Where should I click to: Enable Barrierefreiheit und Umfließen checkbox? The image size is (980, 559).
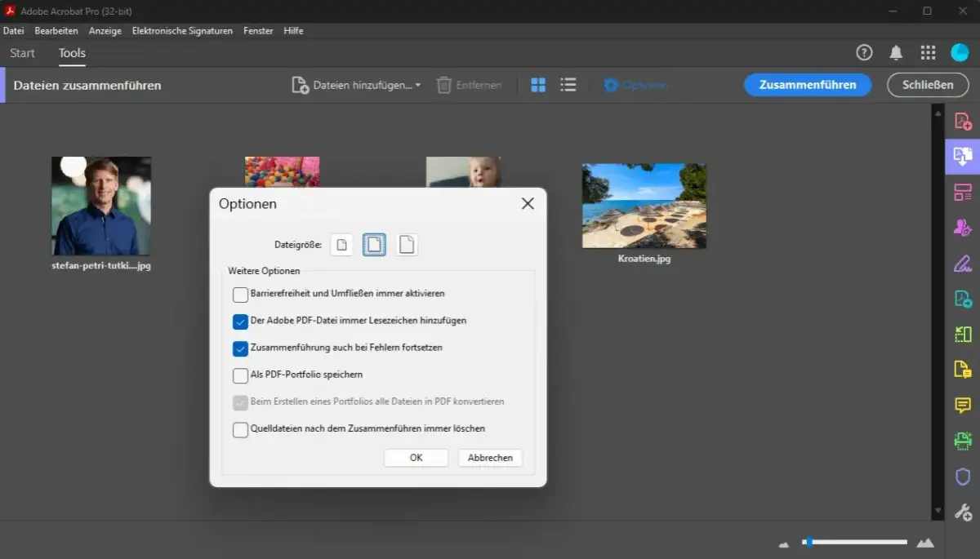click(240, 294)
